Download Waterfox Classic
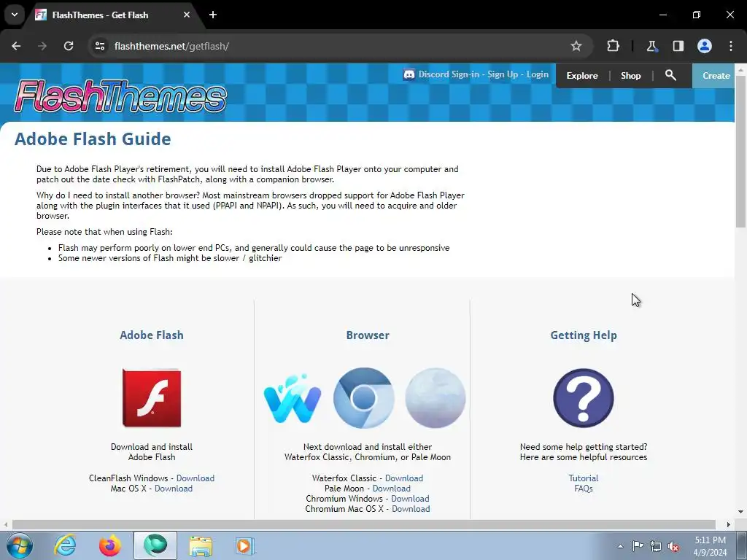747x560 pixels. 404,478
